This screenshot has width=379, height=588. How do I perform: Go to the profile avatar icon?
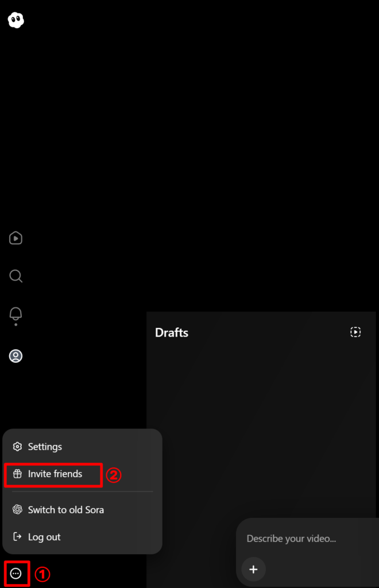(x=16, y=356)
